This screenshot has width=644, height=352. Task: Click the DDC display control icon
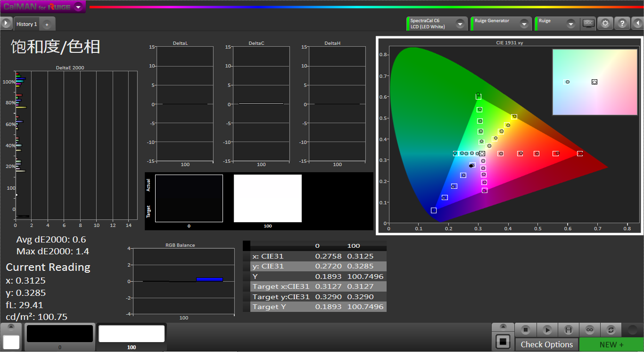(588, 23)
